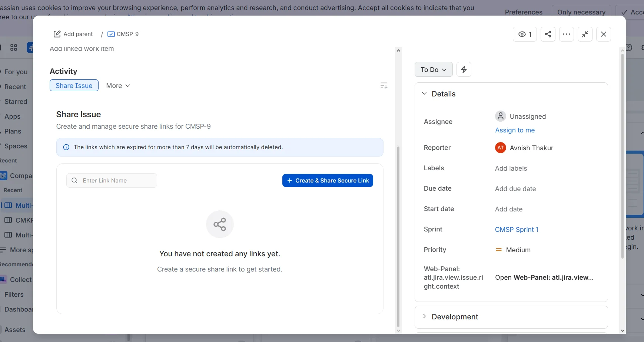Image resolution: width=644 pixels, height=342 pixels.
Task: Expand the Development section
Action: click(424, 316)
